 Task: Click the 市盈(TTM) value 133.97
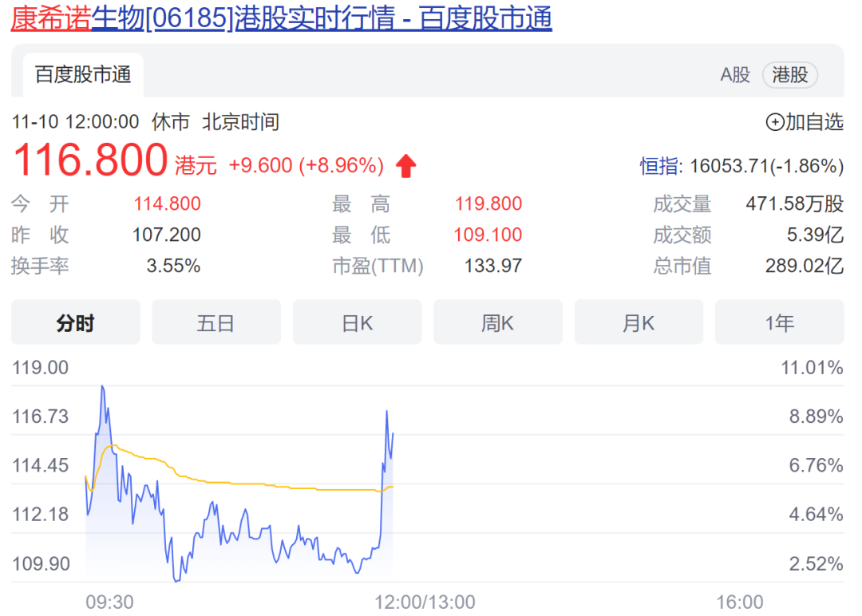(493, 266)
